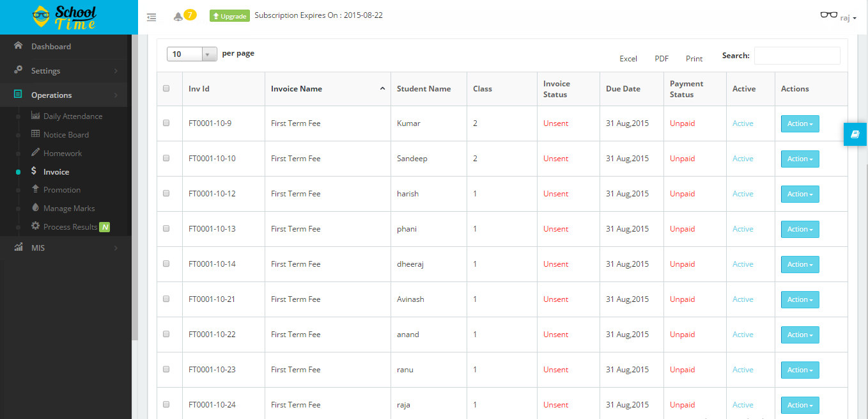Open Manage Marks menu item
This screenshot has width=868, height=419.
[x=69, y=209]
